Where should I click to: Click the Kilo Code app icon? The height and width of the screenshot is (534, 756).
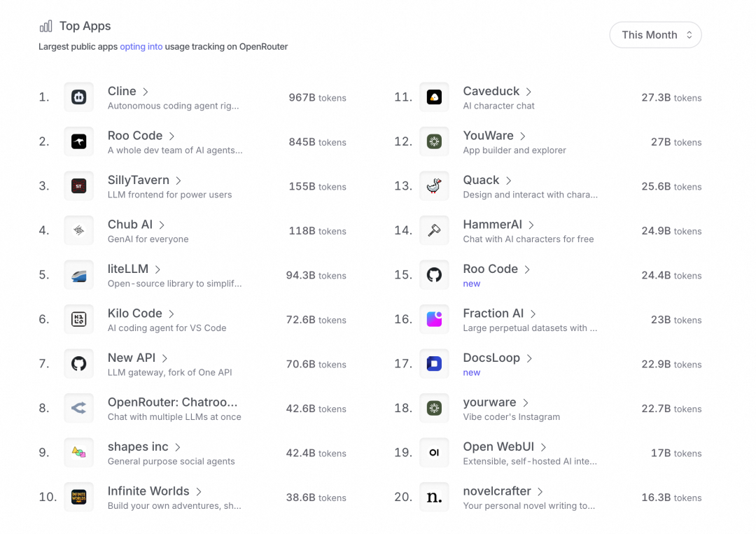(78, 319)
